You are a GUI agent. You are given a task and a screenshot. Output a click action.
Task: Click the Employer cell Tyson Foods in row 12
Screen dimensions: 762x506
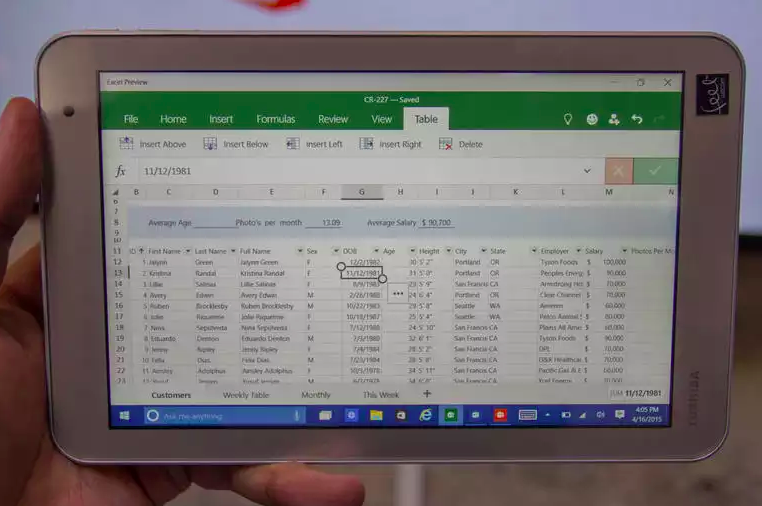tap(558, 262)
